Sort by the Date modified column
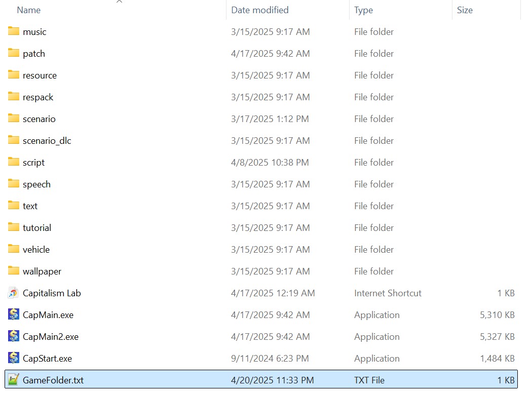Viewport: 532px width, 393px height. tap(260, 10)
